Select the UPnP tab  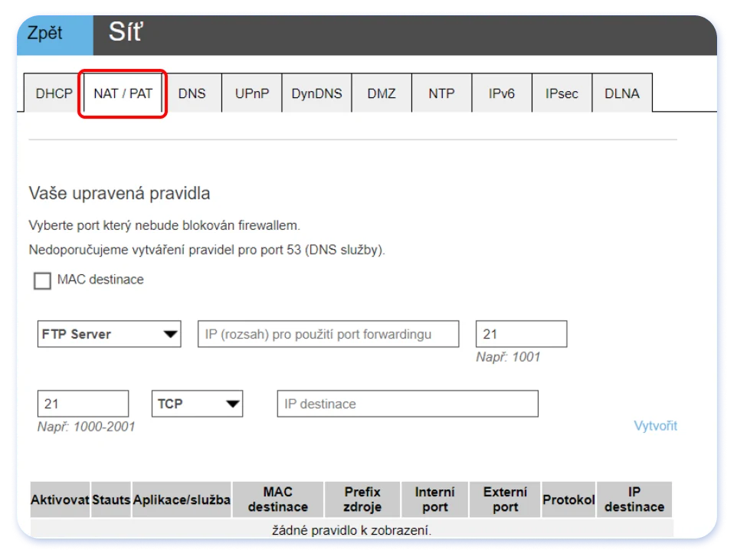pyautogui.click(x=252, y=93)
